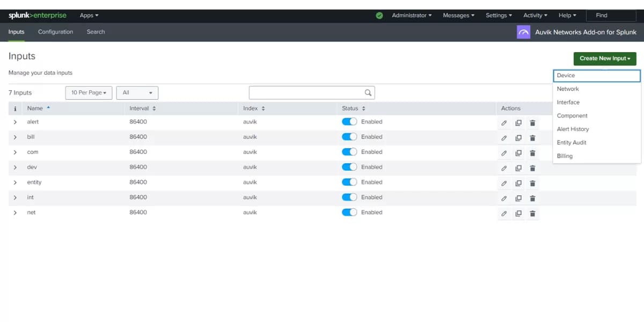This screenshot has height=322, width=644.
Task: Clone the bill input with the copy icon
Action: tap(518, 137)
